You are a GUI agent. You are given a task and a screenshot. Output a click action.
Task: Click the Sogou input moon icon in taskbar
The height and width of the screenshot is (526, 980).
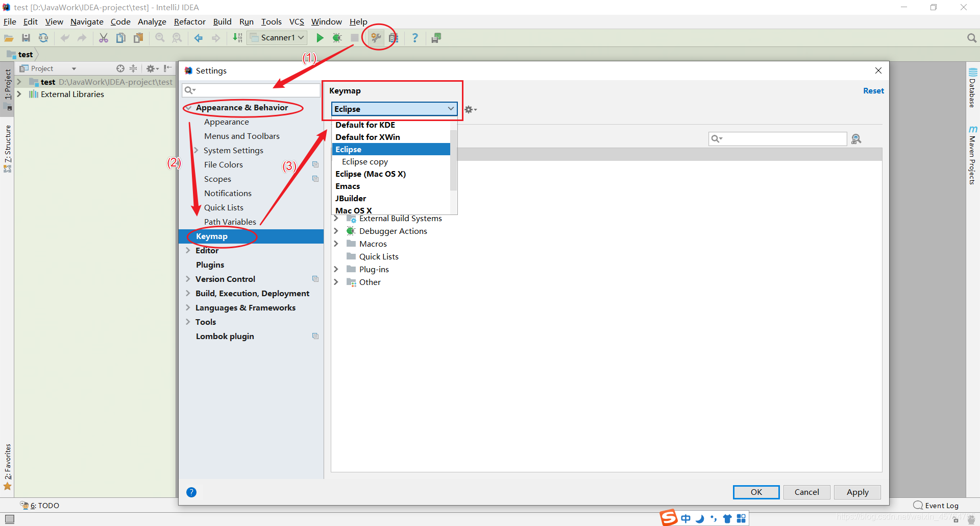pyautogui.click(x=700, y=518)
